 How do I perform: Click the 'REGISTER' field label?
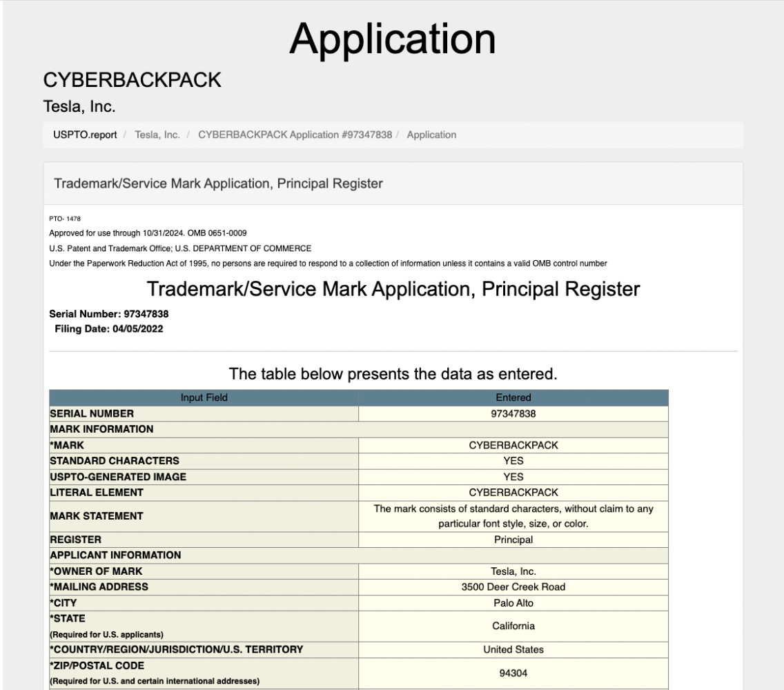[x=75, y=540]
